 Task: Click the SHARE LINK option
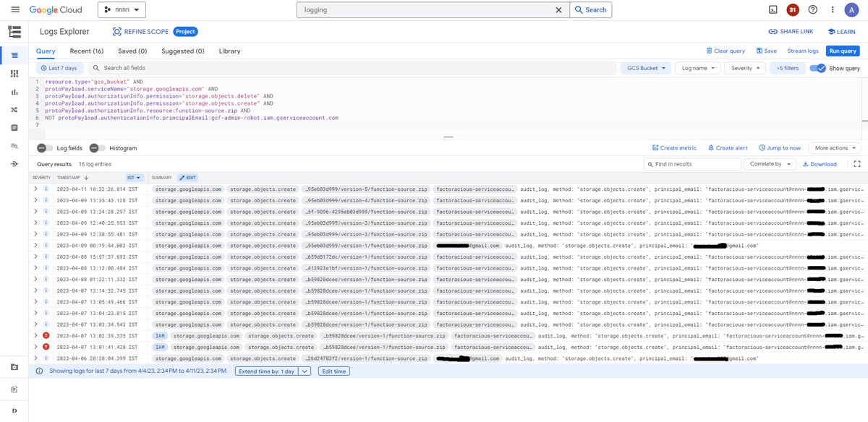pos(791,31)
